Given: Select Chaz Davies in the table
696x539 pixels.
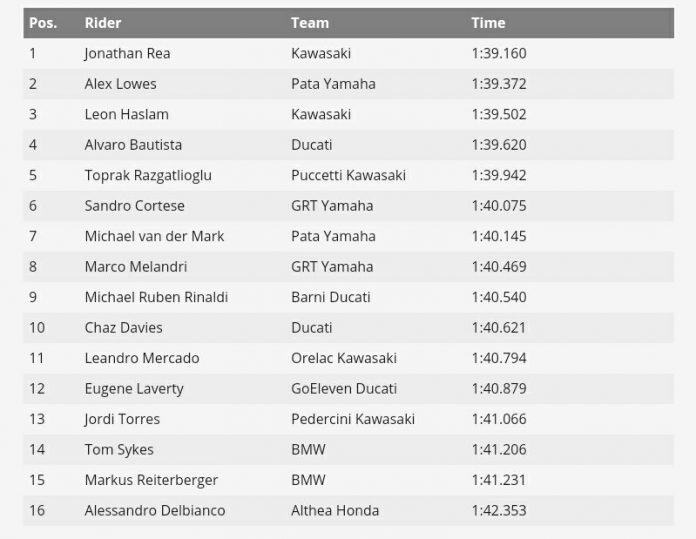Looking at the screenshot, I should [x=123, y=328].
